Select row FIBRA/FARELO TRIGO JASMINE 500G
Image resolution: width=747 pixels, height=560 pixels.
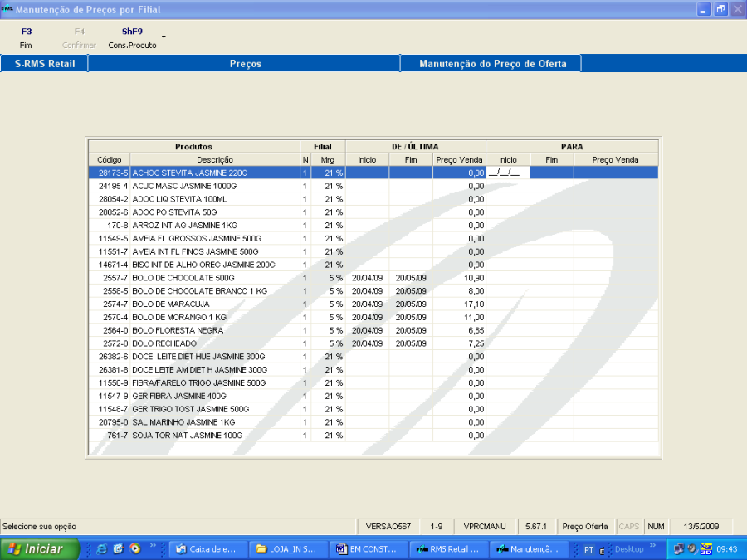point(373,382)
